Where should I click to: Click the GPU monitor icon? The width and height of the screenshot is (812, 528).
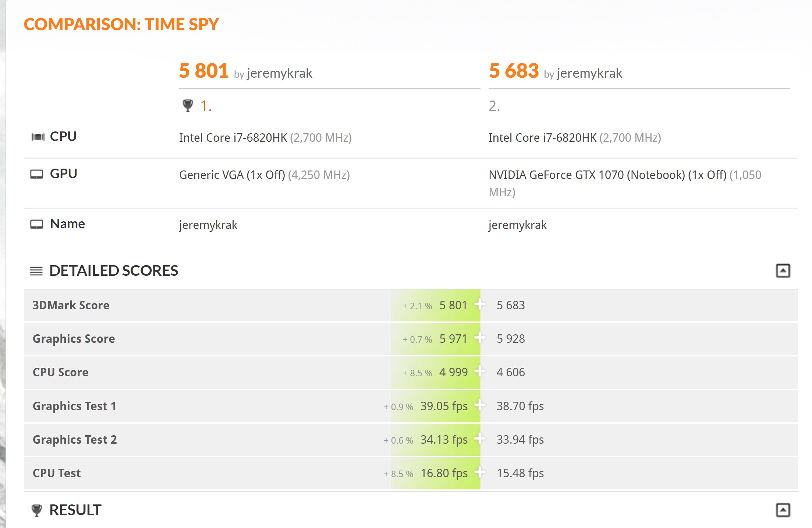coord(36,174)
